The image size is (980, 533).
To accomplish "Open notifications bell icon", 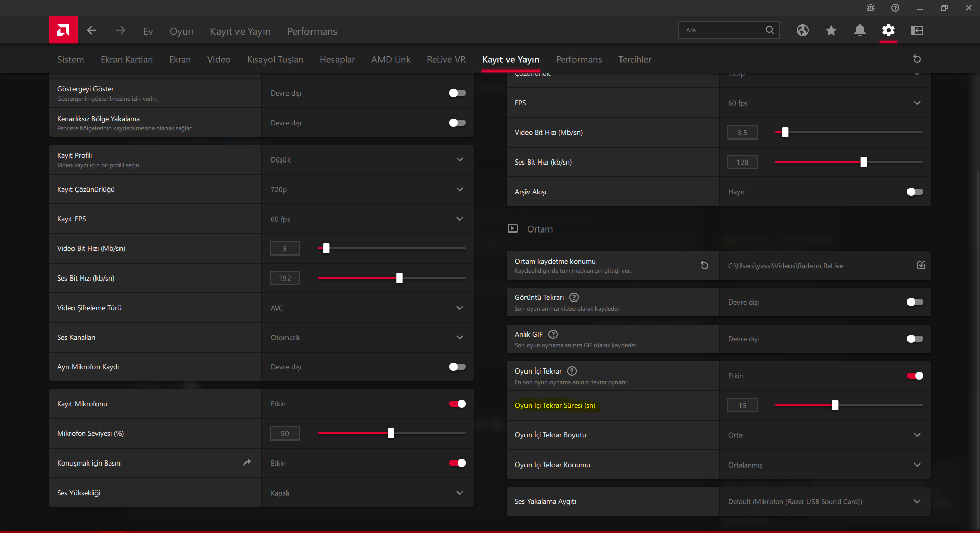I will (859, 31).
